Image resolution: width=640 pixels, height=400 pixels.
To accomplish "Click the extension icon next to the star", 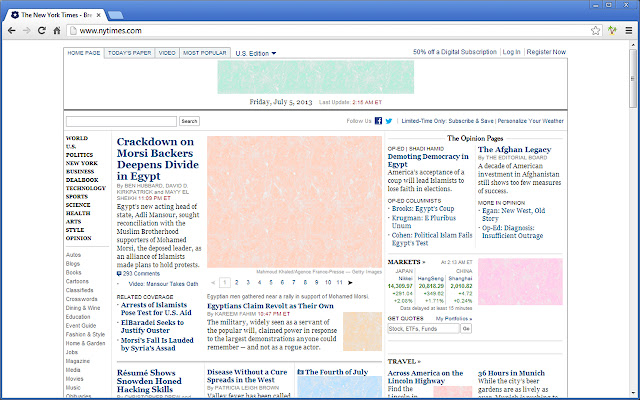I will [x=612, y=31].
